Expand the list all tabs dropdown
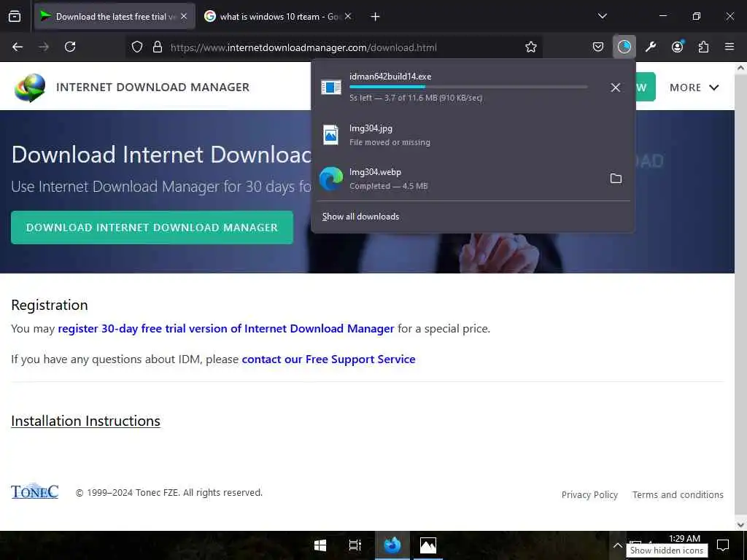The height and width of the screenshot is (560, 747). (602, 16)
